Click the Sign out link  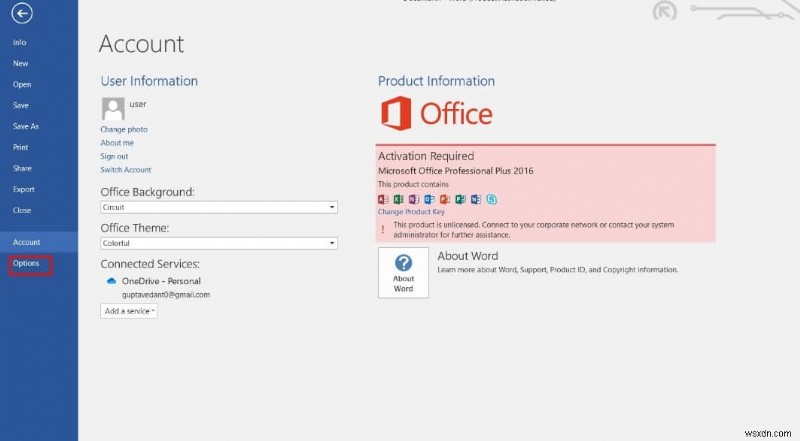coord(114,156)
